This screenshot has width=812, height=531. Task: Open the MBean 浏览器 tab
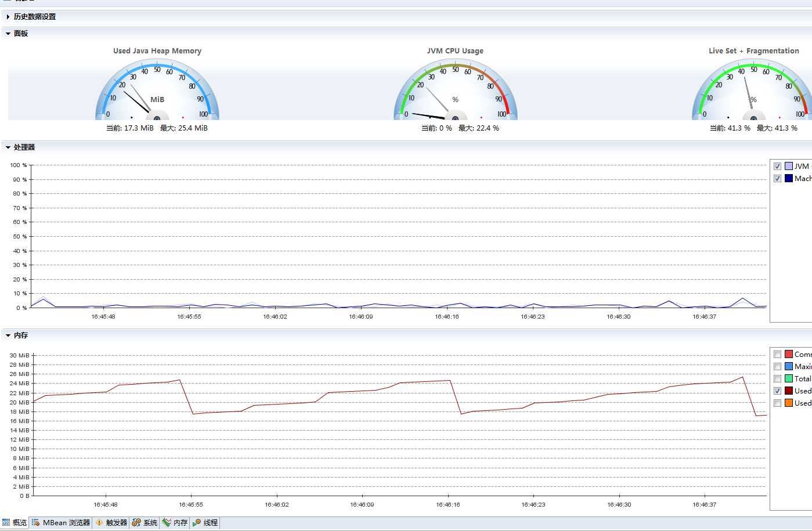click(x=61, y=522)
